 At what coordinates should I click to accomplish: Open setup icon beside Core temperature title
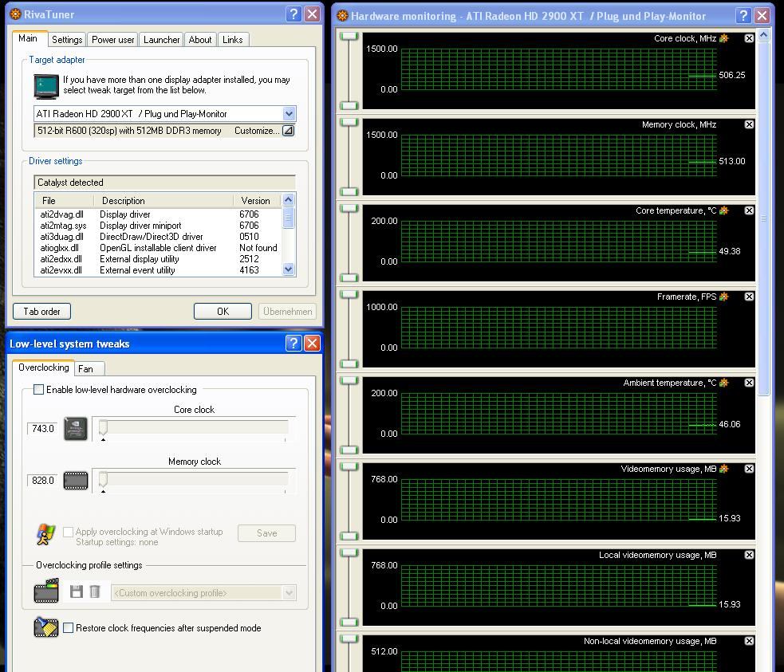tap(724, 210)
